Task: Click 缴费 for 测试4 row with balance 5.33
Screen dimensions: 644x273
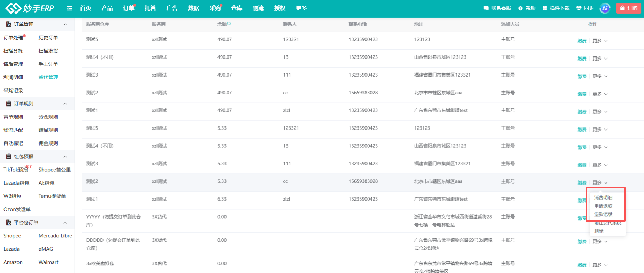Action: (x=582, y=147)
